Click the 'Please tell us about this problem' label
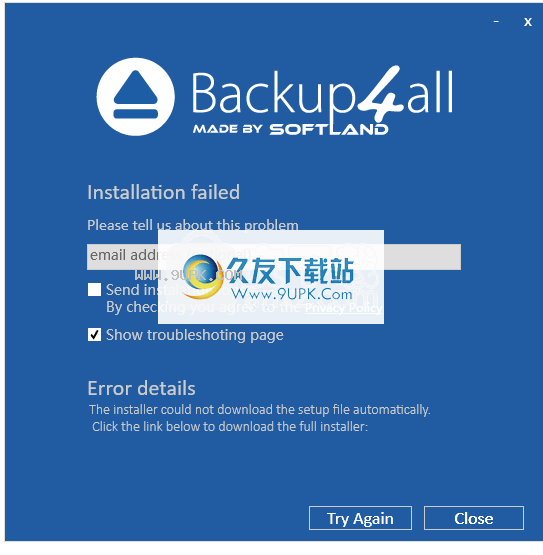543x555 pixels. tap(193, 225)
